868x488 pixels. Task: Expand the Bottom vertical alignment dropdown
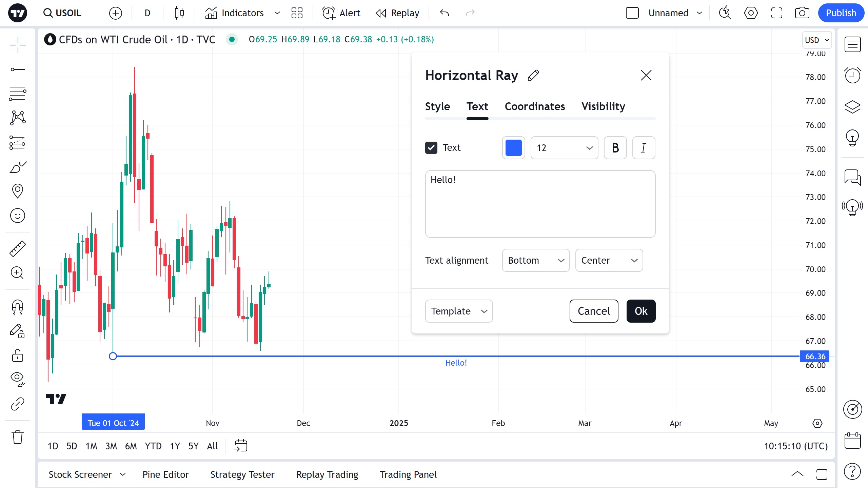coord(535,260)
